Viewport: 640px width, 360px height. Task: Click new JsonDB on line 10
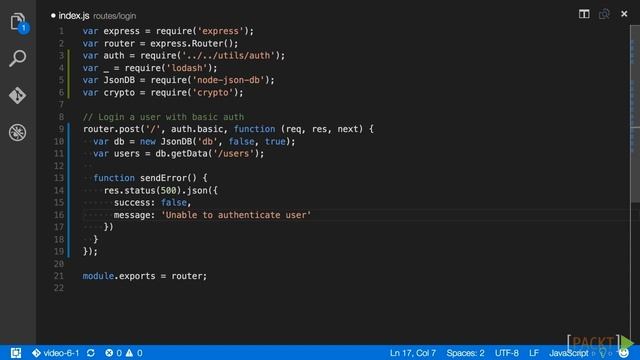coord(166,141)
